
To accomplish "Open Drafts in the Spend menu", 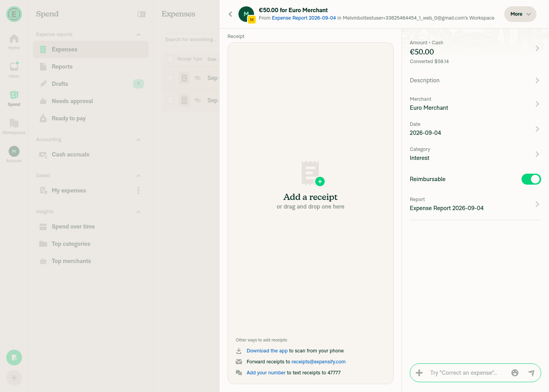I will coord(91,84).
